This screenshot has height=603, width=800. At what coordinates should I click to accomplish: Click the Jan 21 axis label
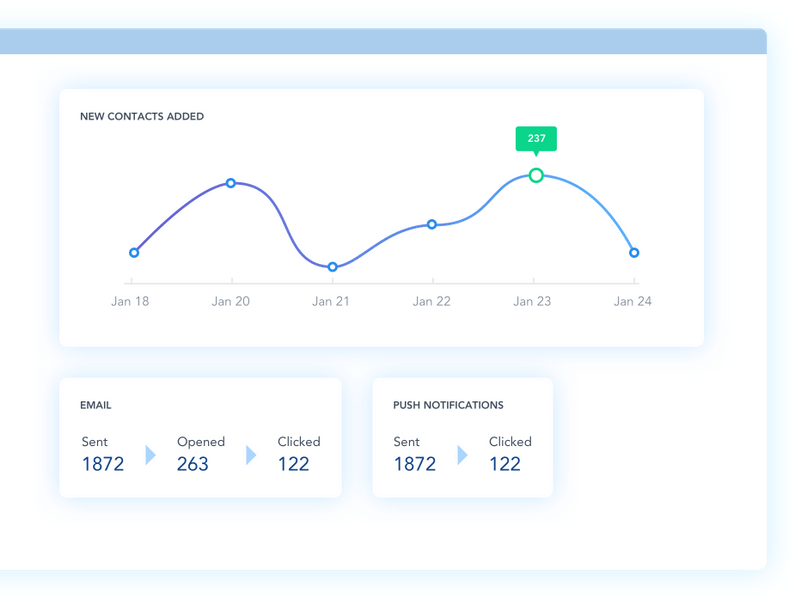click(331, 301)
